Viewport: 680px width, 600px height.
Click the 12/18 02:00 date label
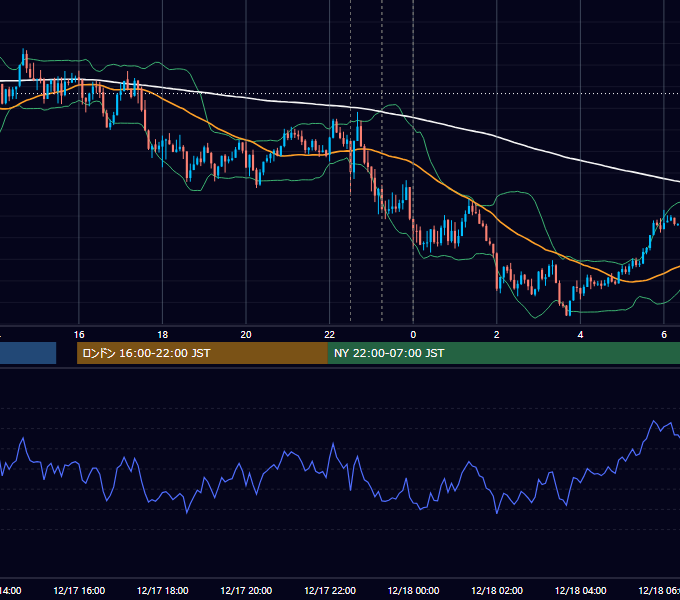click(x=497, y=590)
